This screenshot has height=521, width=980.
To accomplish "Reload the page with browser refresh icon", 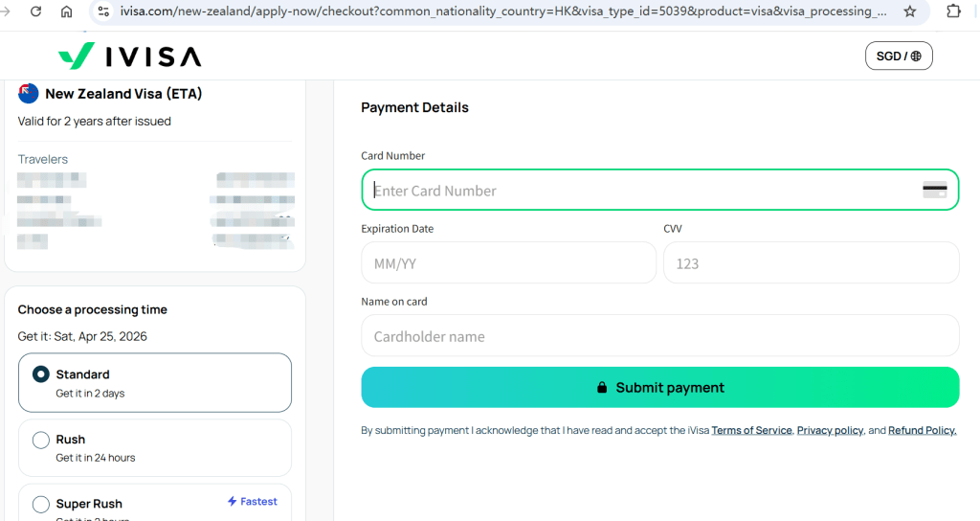I will (x=35, y=11).
